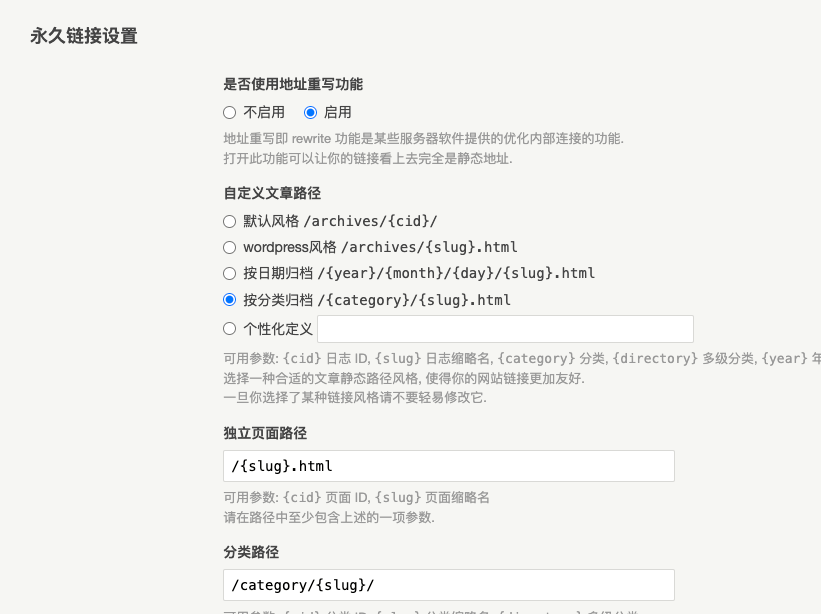Screen dimensions: 821x614
Task: Click the /{category}/{slug}.html label text
Action: (x=414, y=300)
